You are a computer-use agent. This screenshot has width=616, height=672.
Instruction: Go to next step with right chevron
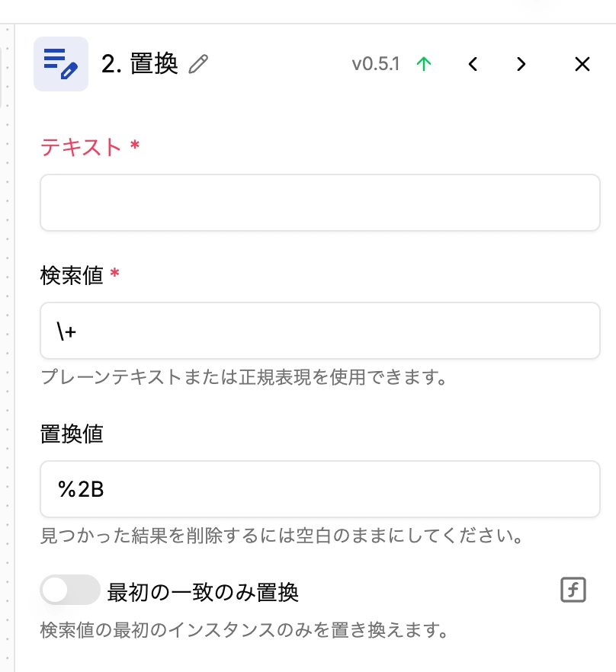pos(521,64)
